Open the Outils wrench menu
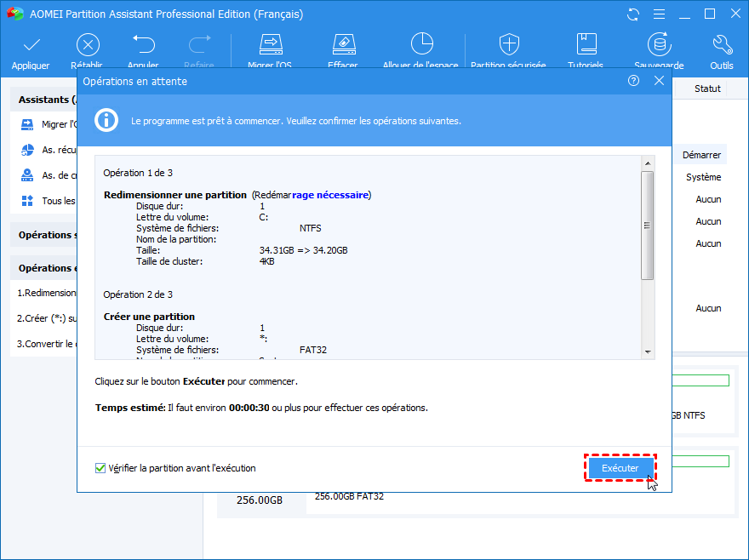Viewport: 749px width, 560px height. 722,44
